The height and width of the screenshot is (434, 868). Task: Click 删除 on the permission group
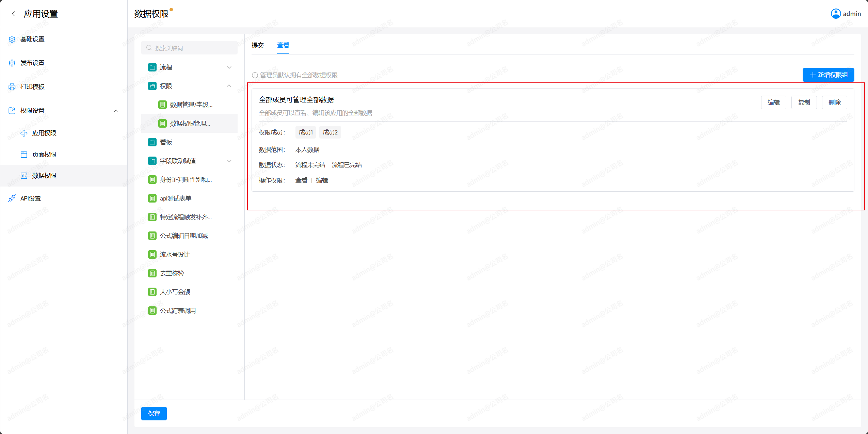834,102
